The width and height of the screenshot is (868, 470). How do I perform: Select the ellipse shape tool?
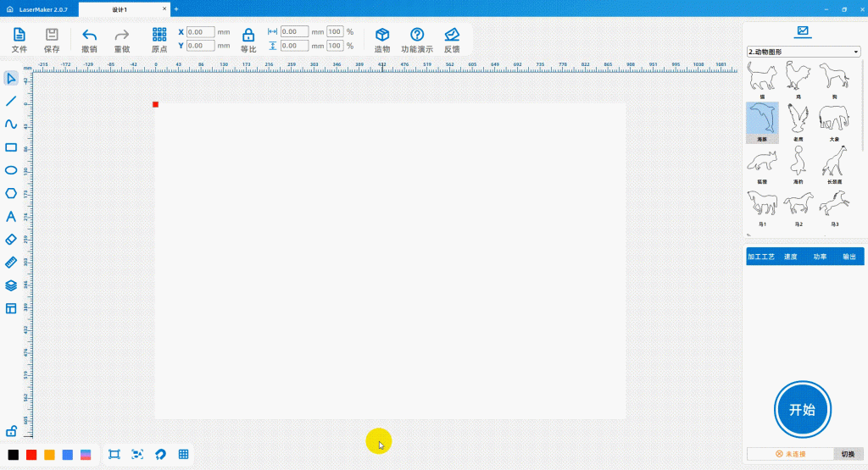pos(11,169)
